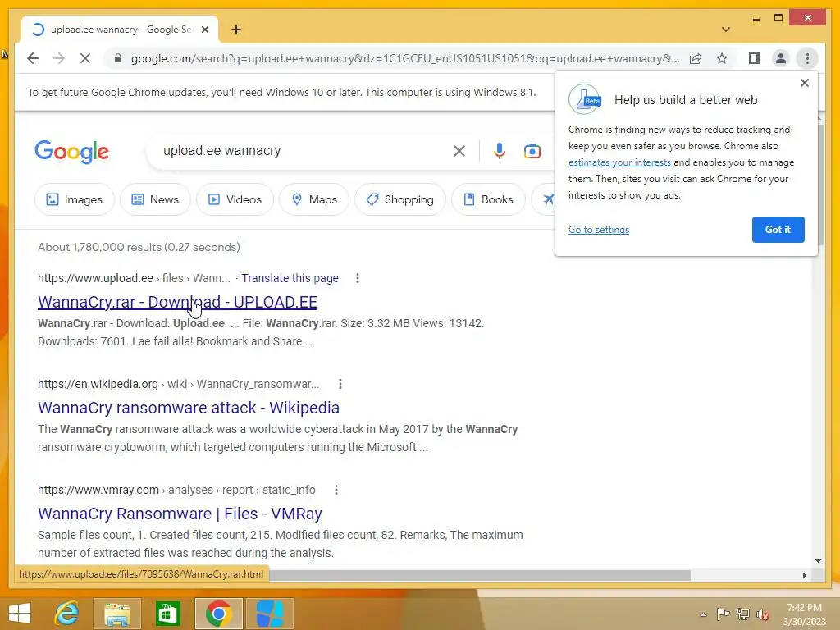The image size is (840, 630).
Task: Open network status tray icon
Action: [743, 614]
